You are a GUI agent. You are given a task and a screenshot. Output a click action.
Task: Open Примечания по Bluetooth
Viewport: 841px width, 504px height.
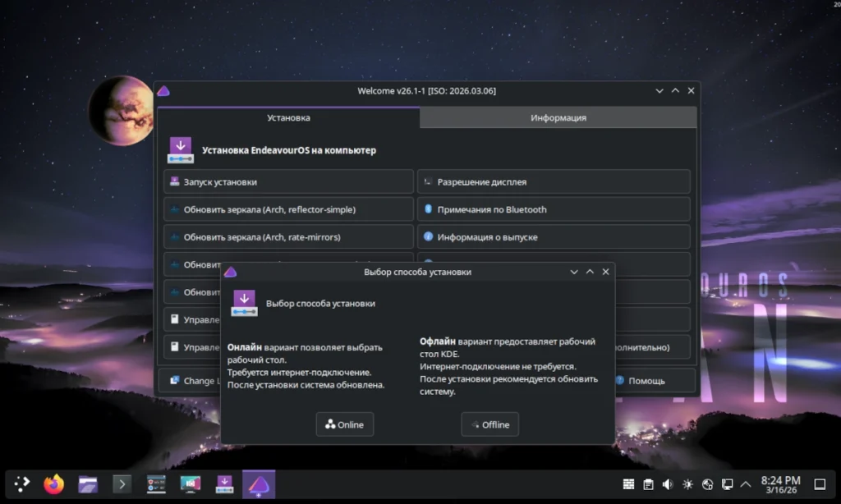click(554, 209)
